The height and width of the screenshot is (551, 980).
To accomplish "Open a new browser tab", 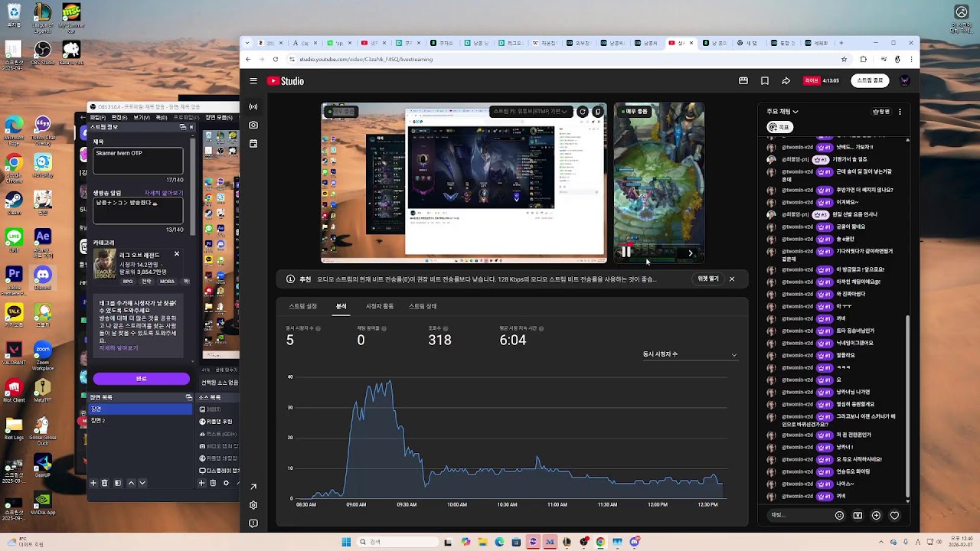I will (x=841, y=43).
